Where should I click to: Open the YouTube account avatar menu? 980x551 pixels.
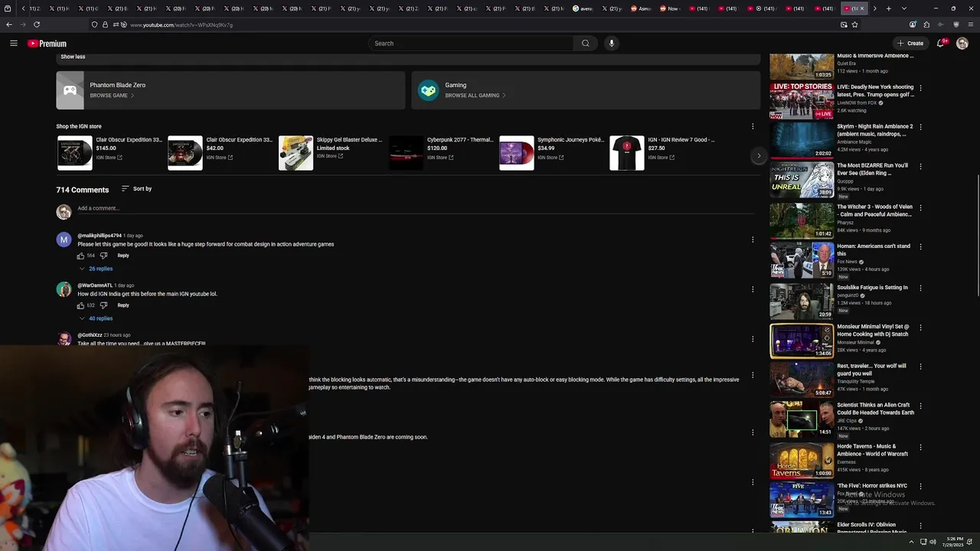coord(962,44)
